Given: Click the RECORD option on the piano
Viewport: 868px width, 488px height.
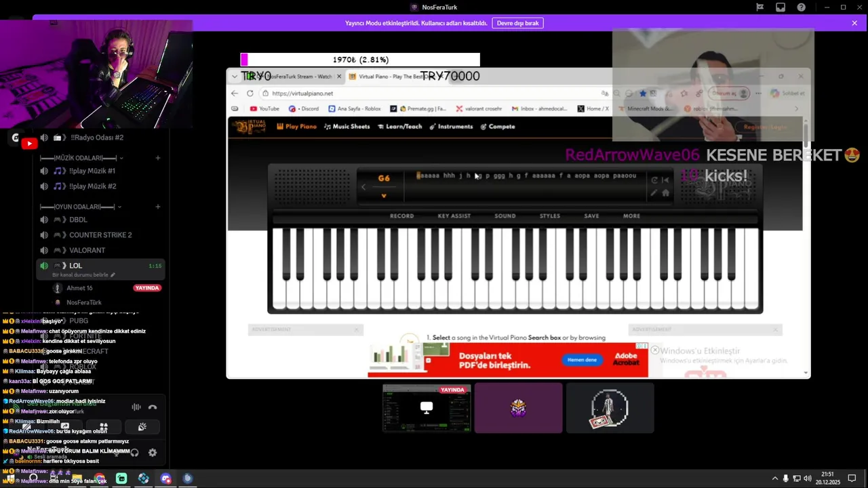Looking at the screenshot, I should pos(401,216).
